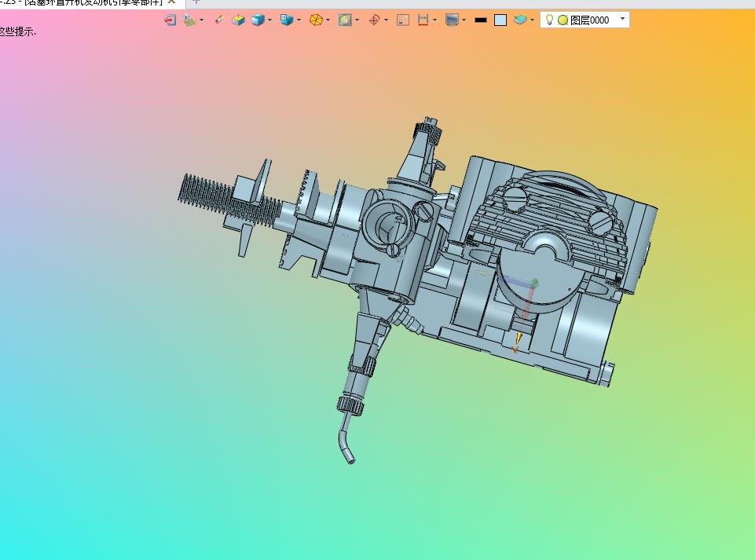The height and width of the screenshot is (560, 755).
Task: Expand dropdown next to display style icon
Action: 202,20
